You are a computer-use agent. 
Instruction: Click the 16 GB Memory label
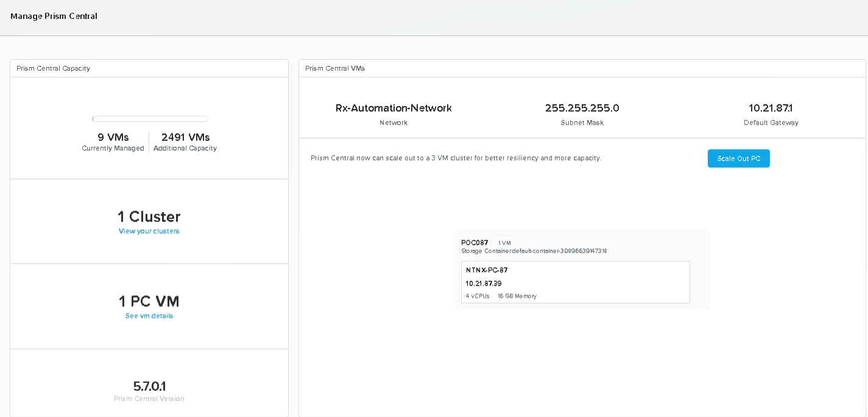[x=517, y=296]
